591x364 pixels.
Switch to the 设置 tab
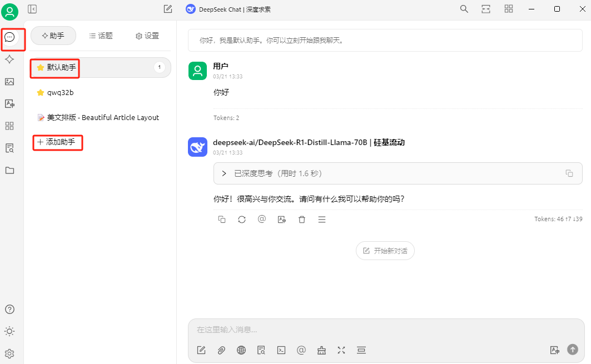click(147, 36)
